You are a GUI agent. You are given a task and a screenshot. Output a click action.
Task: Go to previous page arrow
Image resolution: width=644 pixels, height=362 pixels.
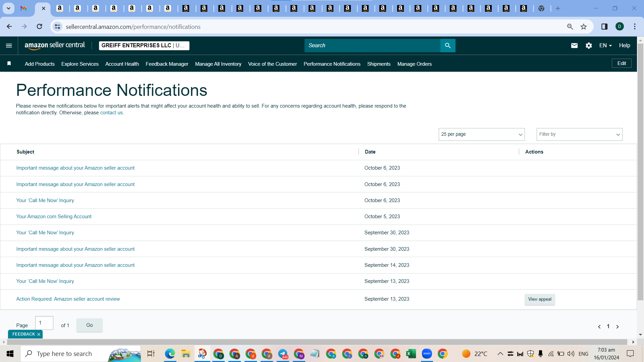click(x=599, y=326)
